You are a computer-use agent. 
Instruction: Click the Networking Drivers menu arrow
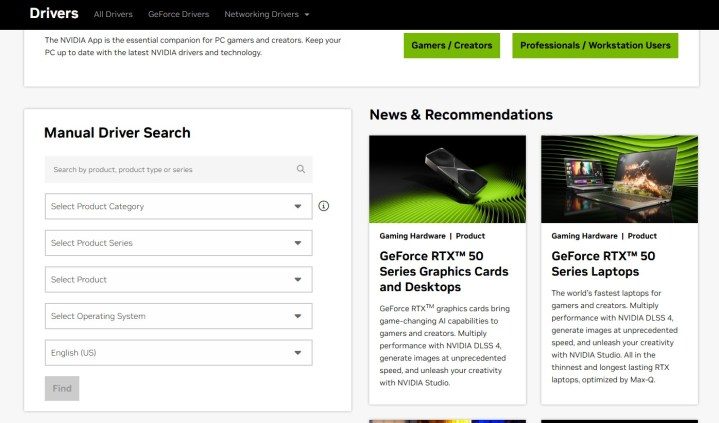[306, 15]
